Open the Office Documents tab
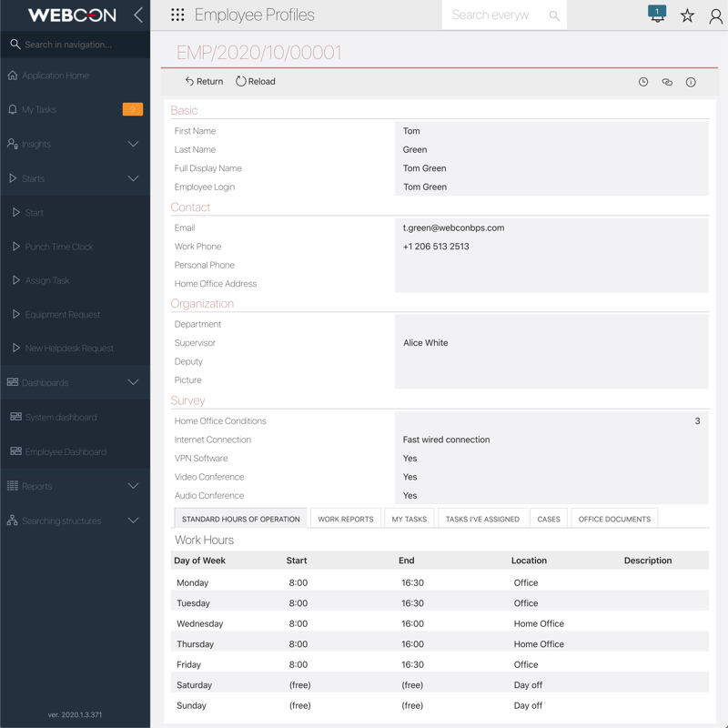Screen dimensions: 728x728 click(614, 519)
